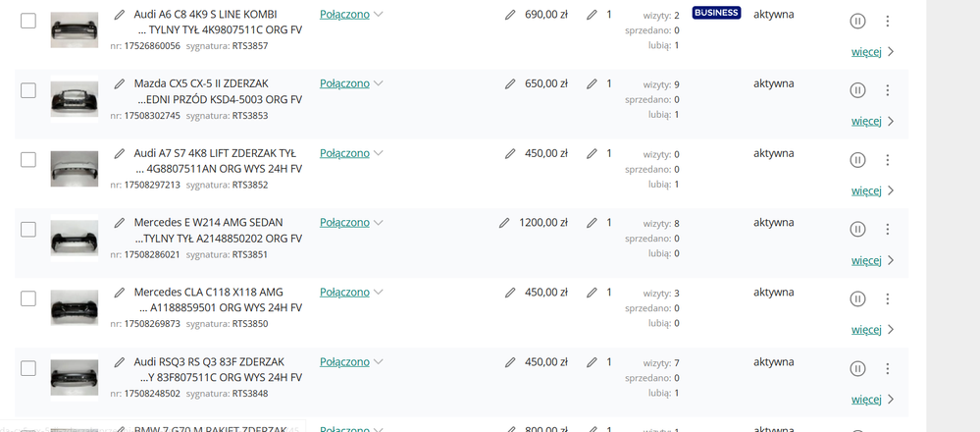Click the BUSINESS badge on Audi A6
980x432 pixels.
point(716,14)
